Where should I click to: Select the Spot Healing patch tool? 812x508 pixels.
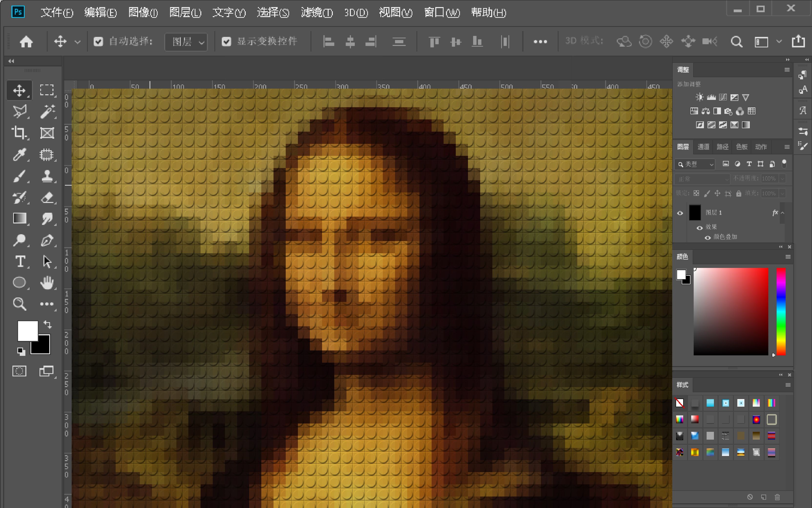(47, 155)
